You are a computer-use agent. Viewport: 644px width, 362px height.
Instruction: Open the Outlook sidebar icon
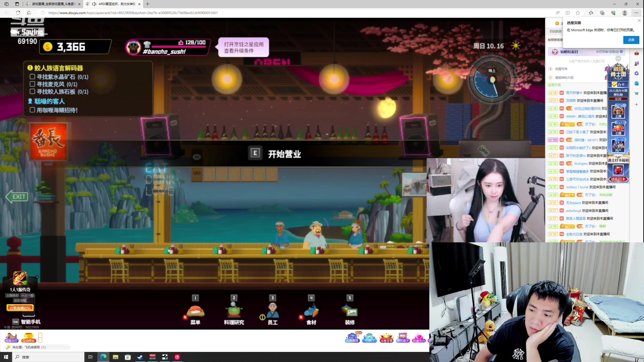click(636, 83)
